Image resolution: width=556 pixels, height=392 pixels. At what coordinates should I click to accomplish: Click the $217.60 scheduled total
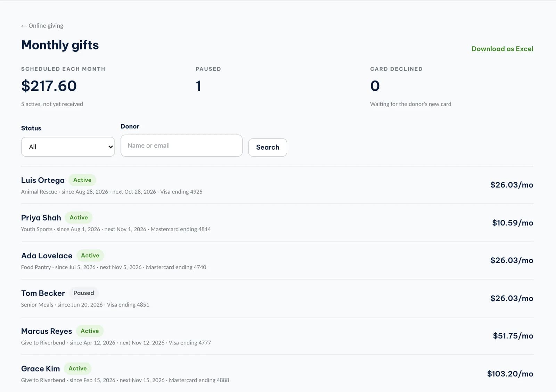click(49, 86)
